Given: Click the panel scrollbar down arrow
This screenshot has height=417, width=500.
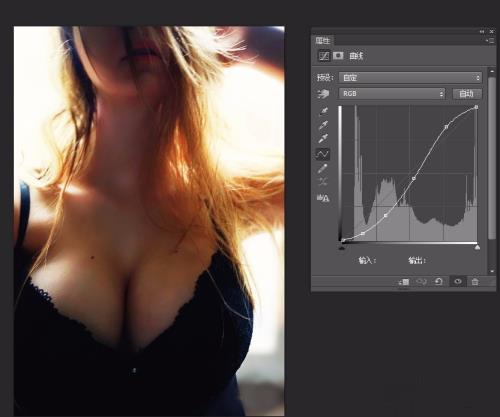Looking at the screenshot, I should [492, 271].
